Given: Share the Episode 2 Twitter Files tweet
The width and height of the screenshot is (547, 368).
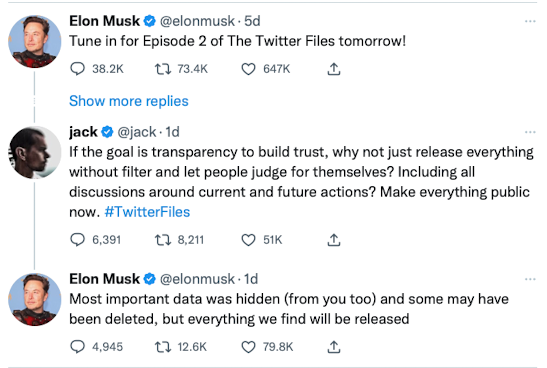Looking at the screenshot, I should (334, 69).
